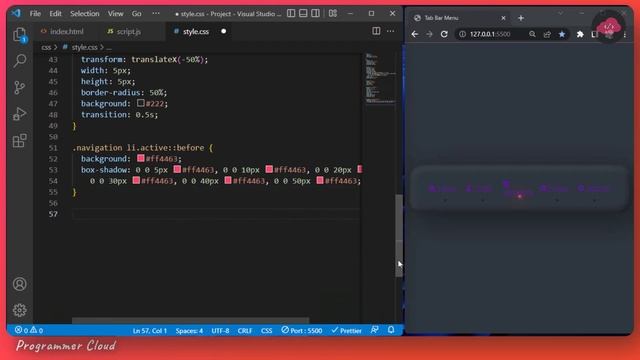Change the UTF-8 encoding in status bar

[220, 331]
